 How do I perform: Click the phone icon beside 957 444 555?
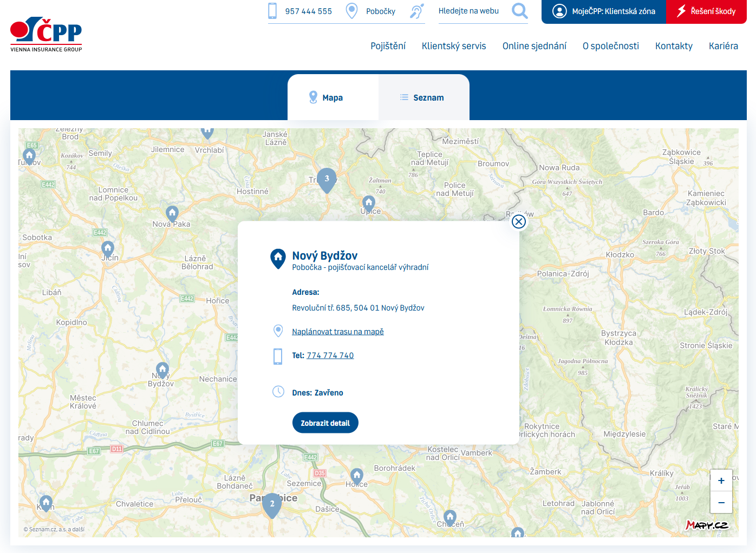272,11
